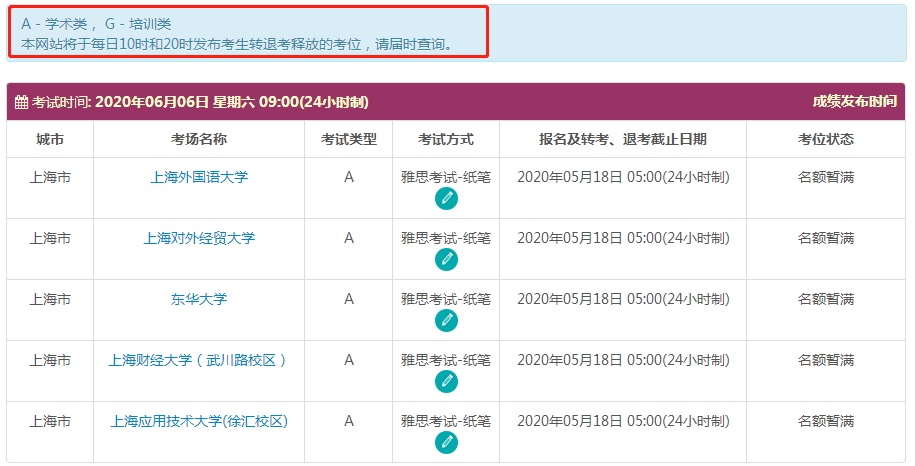Click 名额暂满 status for 上海外国语大学

[x=826, y=177]
